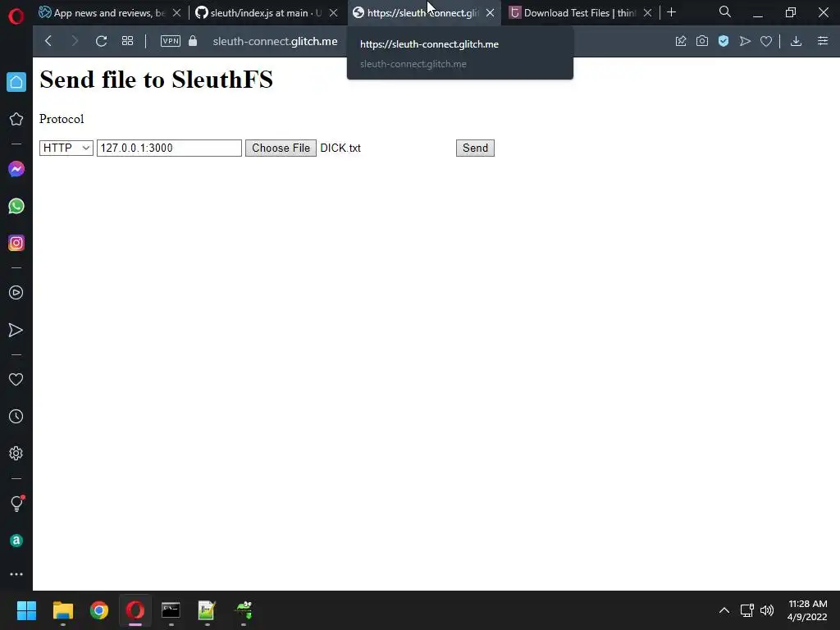
Task: Open the Player icon in the sidebar
Action: (x=16, y=293)
